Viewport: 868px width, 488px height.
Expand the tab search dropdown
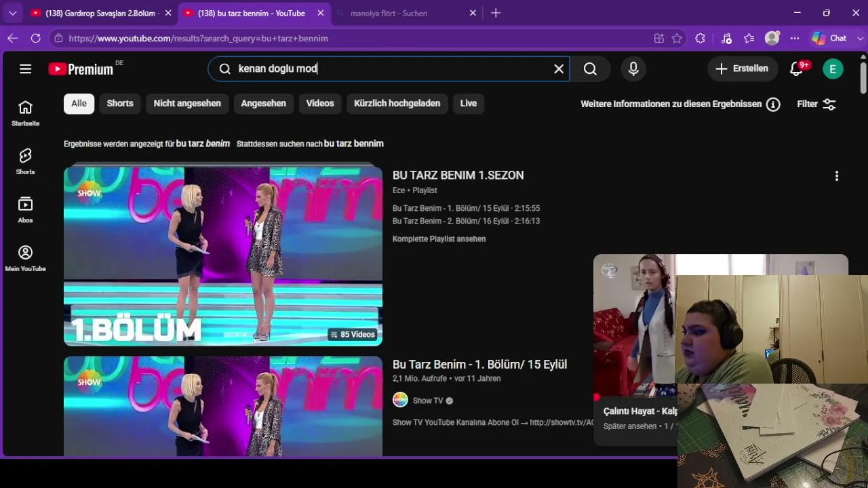coord(12,13)
